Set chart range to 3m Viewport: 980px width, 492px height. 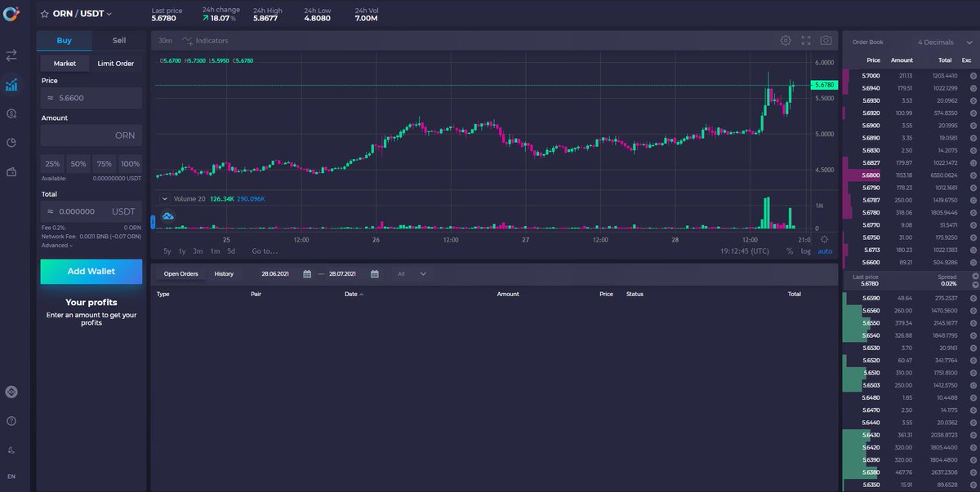(x=198, y=251)
